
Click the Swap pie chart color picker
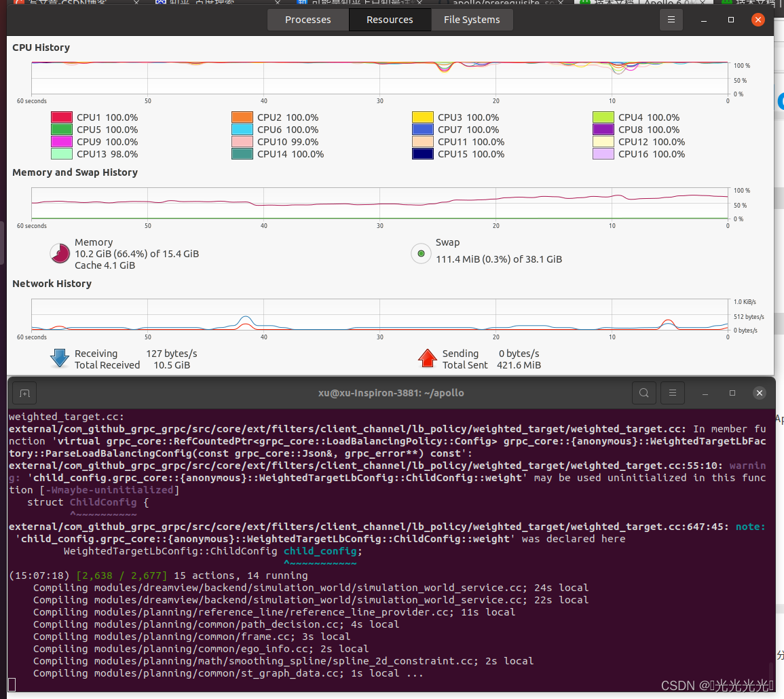point(421,254)
